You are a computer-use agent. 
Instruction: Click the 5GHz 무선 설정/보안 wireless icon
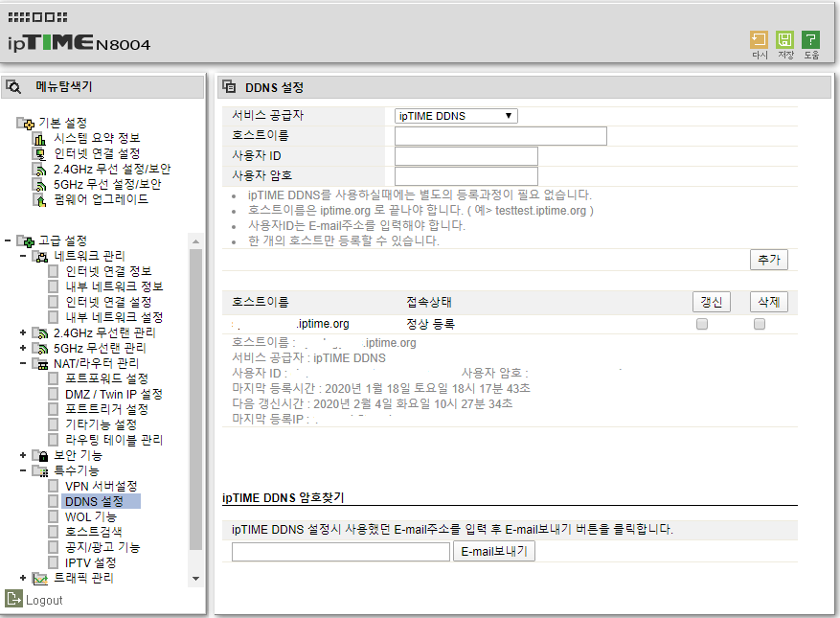39,185
